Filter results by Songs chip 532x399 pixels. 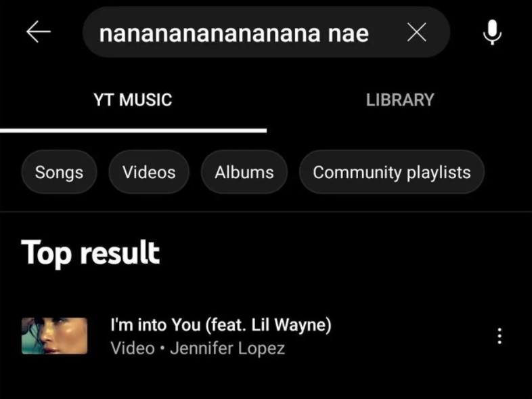tap(59, 172)
